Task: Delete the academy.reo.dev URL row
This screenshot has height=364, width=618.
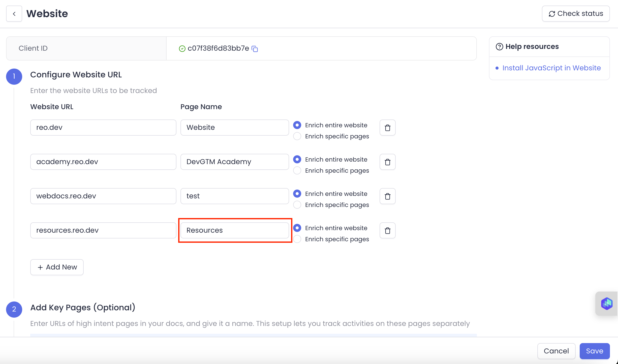Action: pyautogui.click(x=387, y=162)
